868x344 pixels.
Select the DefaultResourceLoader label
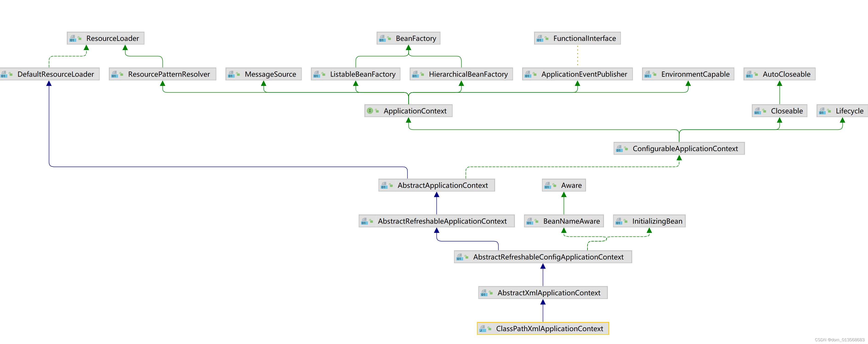pos(56,74)
